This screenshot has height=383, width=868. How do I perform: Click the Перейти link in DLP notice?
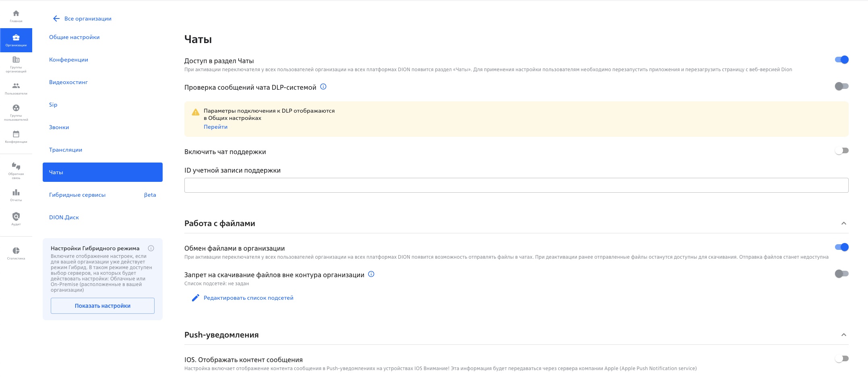click(x=215, y=127)
